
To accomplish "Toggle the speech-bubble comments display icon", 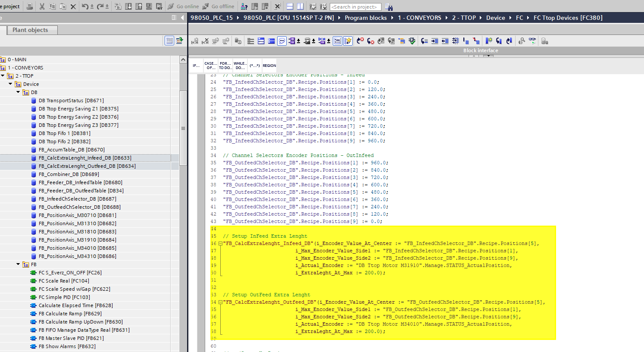I will (282, 41).
